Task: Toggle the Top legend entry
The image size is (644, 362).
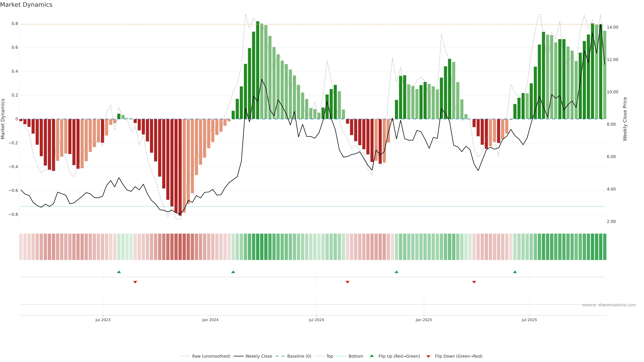Action: (330, 356)
